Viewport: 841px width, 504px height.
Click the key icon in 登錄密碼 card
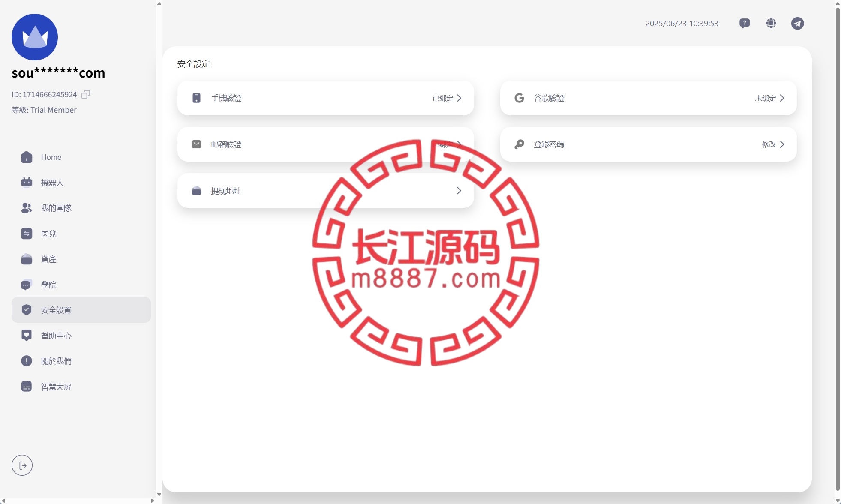(x=519, y=144)
